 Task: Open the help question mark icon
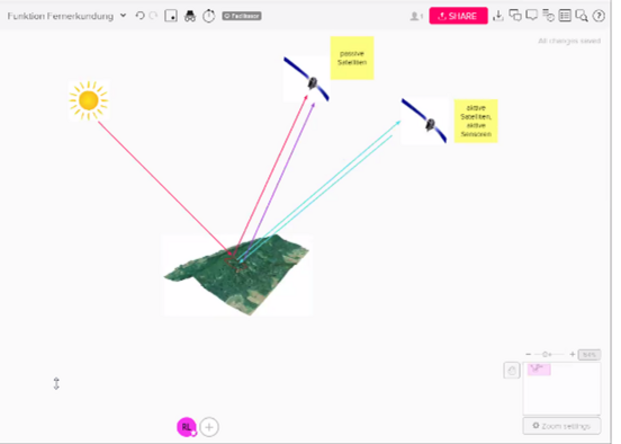598,16
